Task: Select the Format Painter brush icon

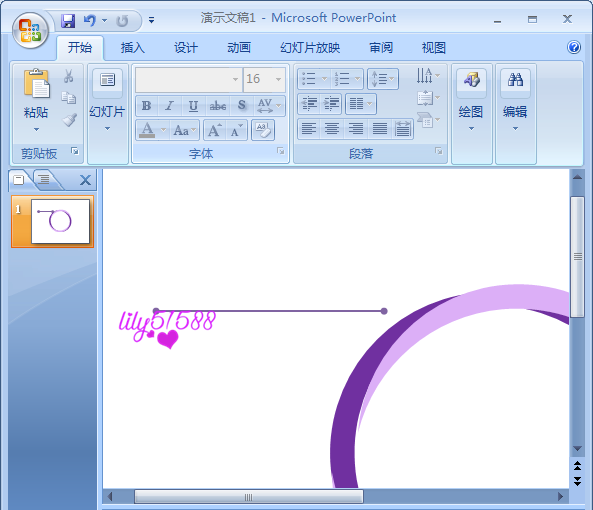Action: pyautogui.click(x=69, y=120)
